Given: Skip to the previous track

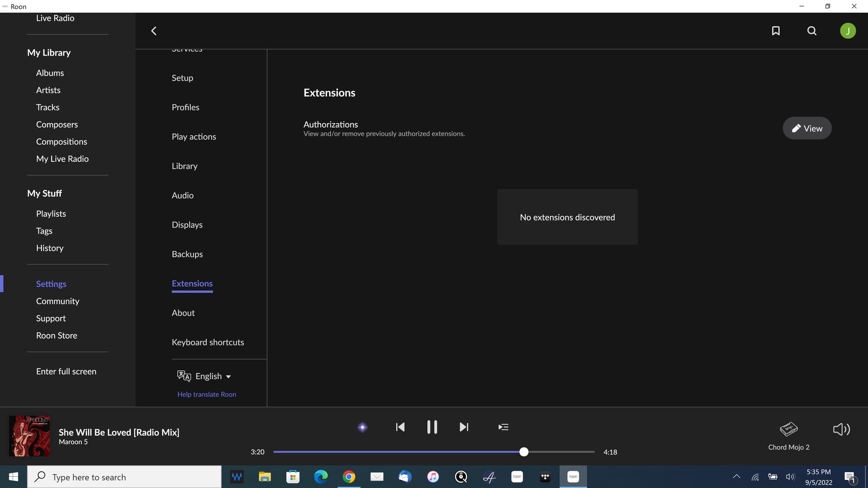Looking at the screenshot, I should tap(400, 427).
